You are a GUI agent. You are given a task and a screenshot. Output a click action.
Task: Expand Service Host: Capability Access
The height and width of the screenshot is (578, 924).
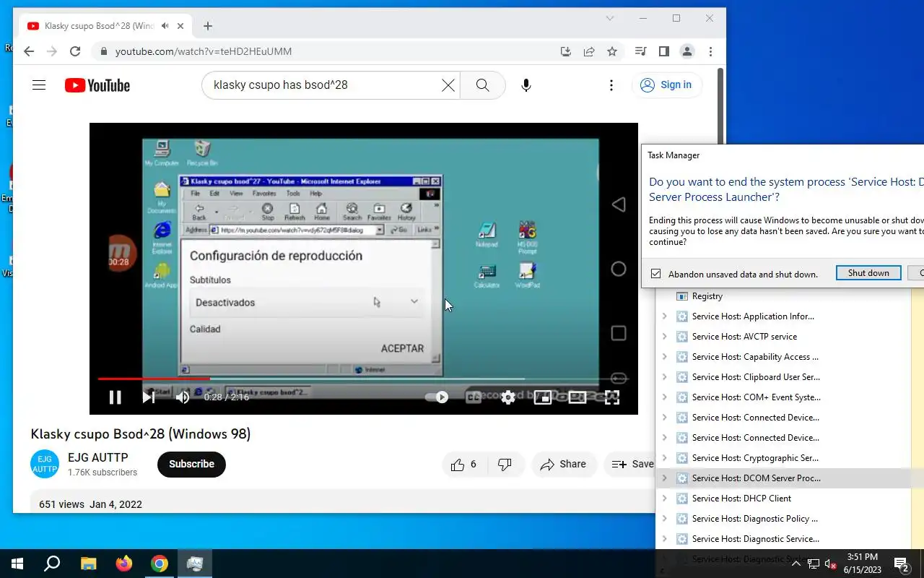point(665,357)
